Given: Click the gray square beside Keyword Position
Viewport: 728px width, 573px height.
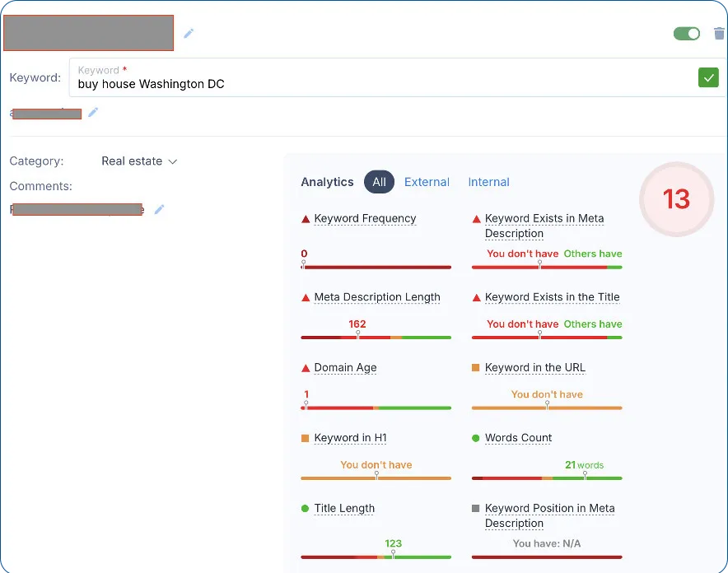Looking at the screenshot, I should [475, 509].
